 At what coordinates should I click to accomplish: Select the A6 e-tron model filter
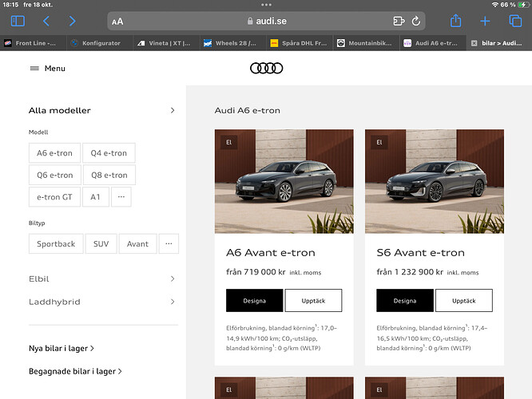(54, 153)
